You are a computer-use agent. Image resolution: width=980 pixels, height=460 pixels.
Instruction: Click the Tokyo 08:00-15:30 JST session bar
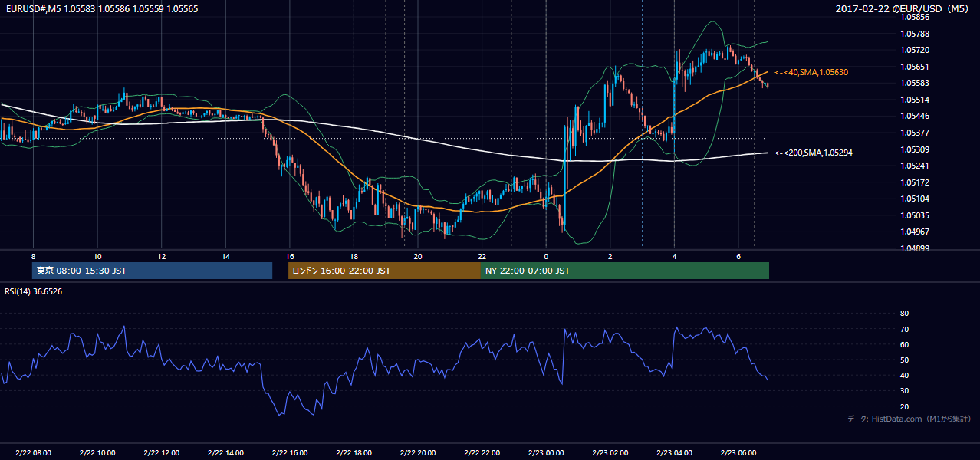click(152, 271)
